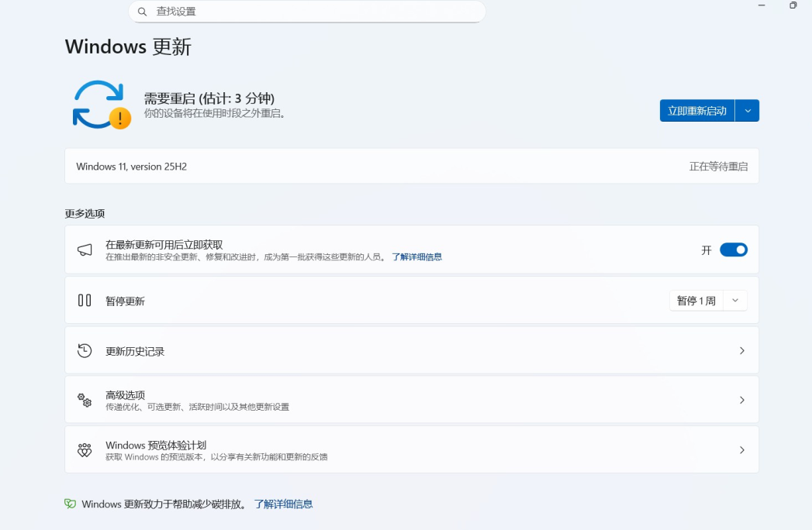This screenshot has width=812, height=530.
Task: Open 了解详细信息 link about latest updates
Action: [417, 256]
